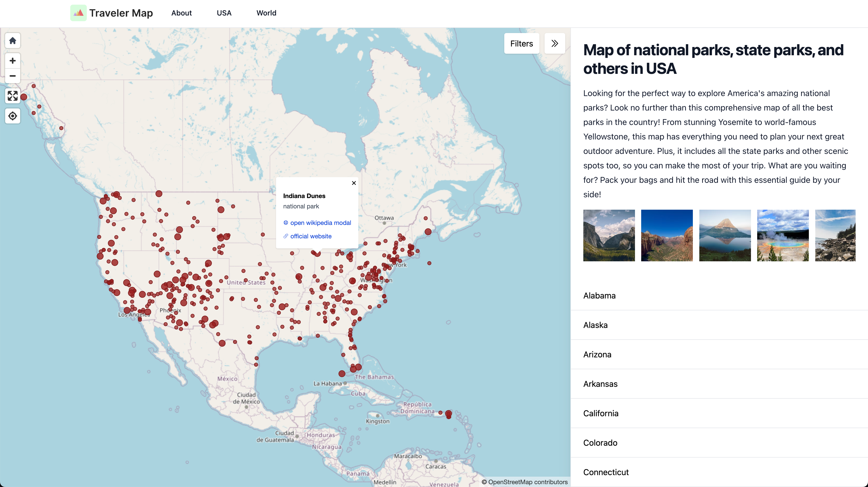Viewport: 868px width, 487px height.
Task: Close the Indiana Dunes popup
Action: tap(353, 183)
